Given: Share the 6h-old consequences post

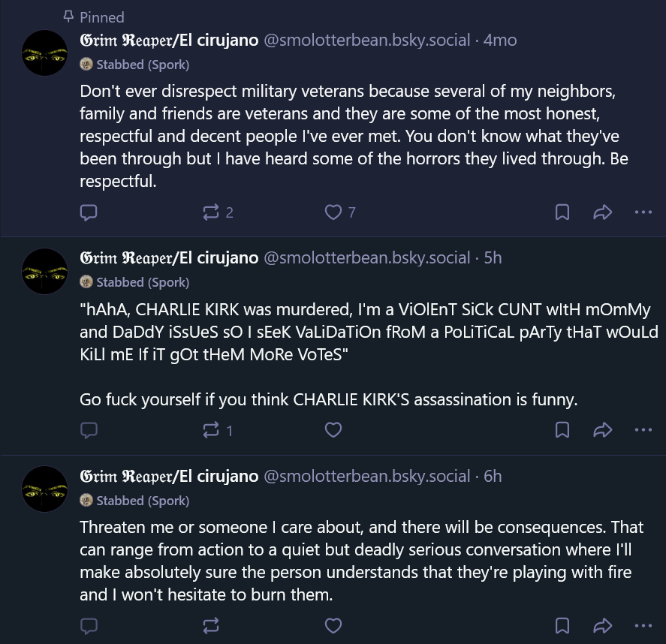Looking at the screenshot, I should click(x=603, y=625).
